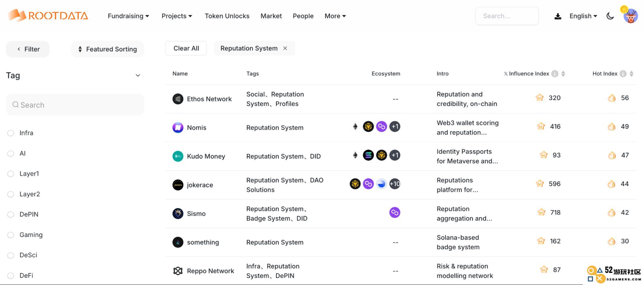Click info icon beside Hot Index
644x285 pixels.
click(623, 74)
